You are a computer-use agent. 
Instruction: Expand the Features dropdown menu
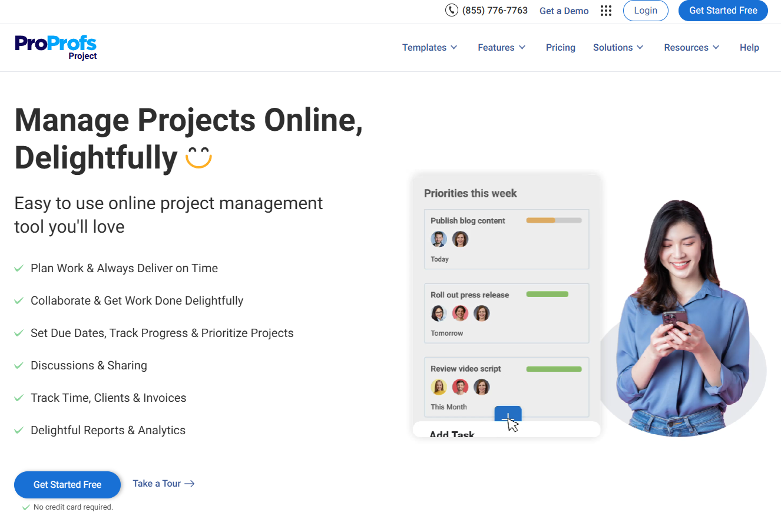(501, 48)
